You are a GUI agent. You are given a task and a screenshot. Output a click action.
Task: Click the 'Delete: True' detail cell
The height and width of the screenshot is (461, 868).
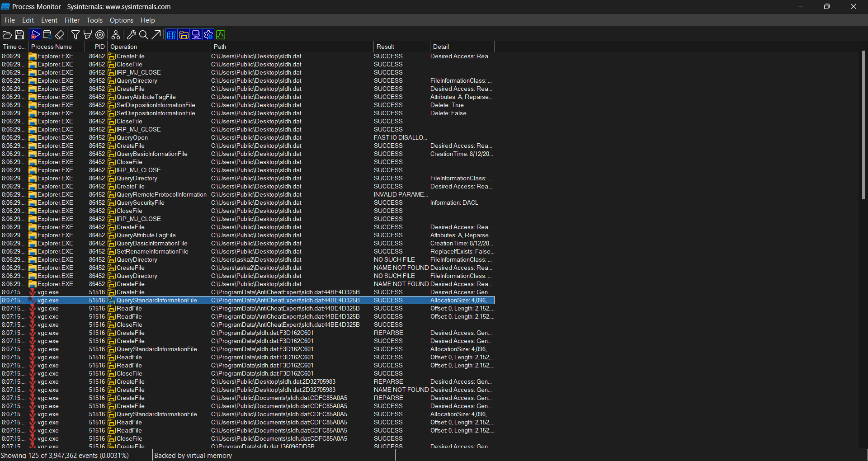[447, 105]
